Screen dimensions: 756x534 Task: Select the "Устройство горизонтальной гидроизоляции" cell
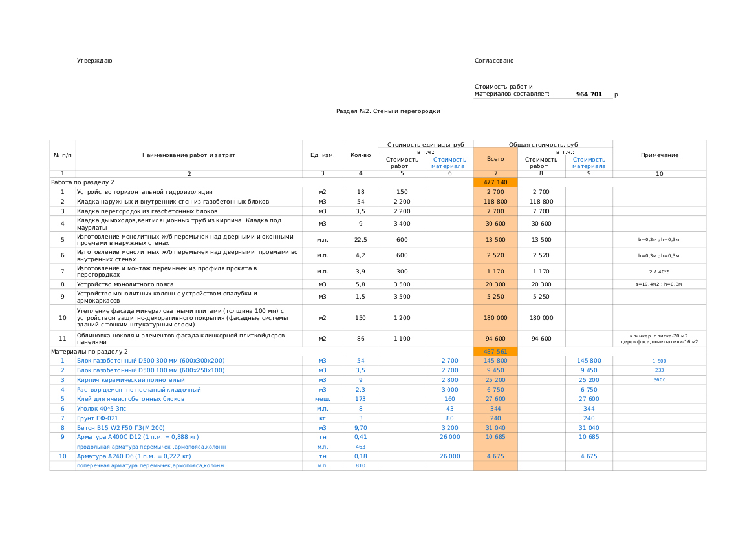pos(144,192)
